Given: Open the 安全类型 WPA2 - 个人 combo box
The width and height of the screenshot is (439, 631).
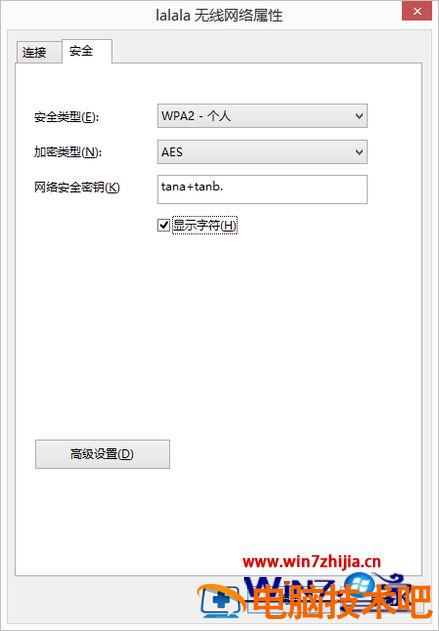Looking at the screenshot, I should (x=262, y=116).
